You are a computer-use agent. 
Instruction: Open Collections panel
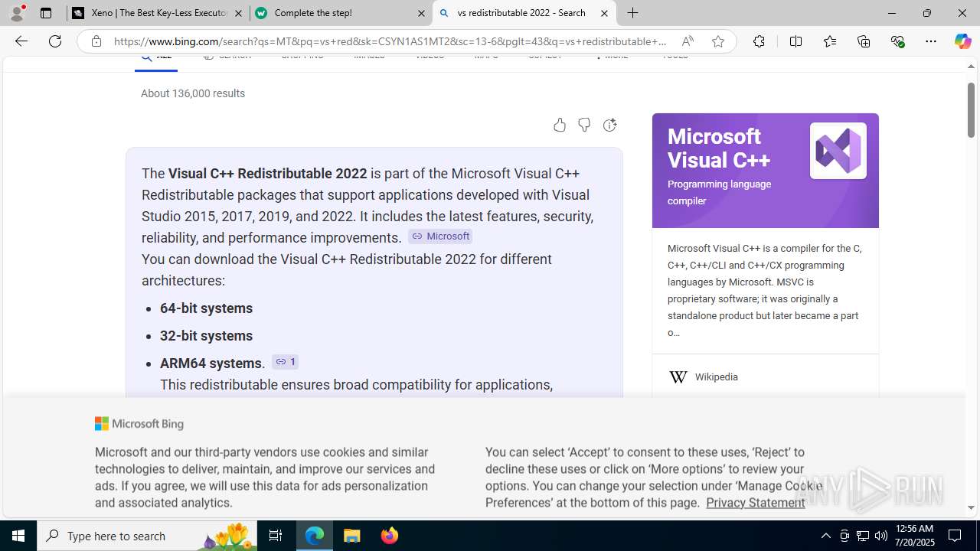tap(864, 41)
